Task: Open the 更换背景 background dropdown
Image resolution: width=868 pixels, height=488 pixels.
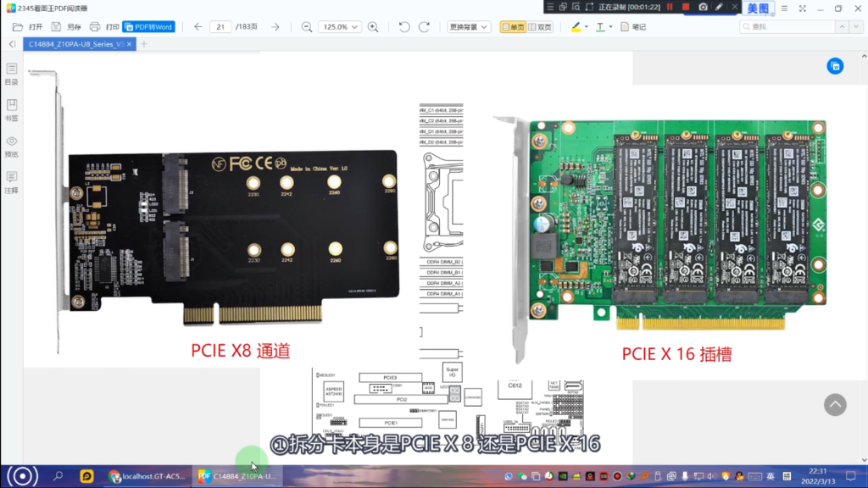Action: (x=469, y=27)
